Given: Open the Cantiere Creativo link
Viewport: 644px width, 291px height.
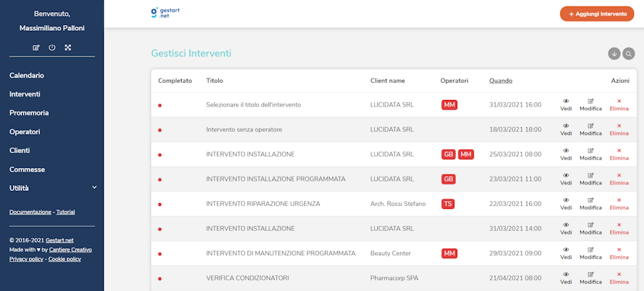Looking at the screenshot, I should (x=71, y=250).
